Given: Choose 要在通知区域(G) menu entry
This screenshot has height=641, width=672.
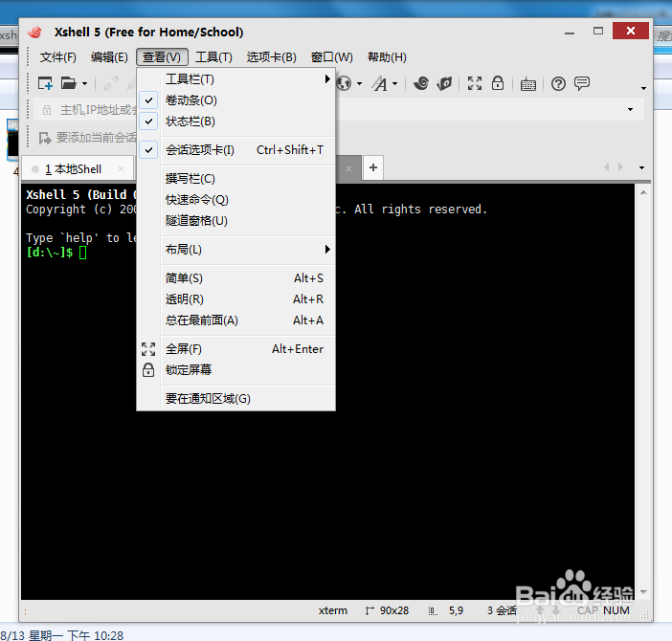Looking at the screenshot, I should [x=236, y=399].
